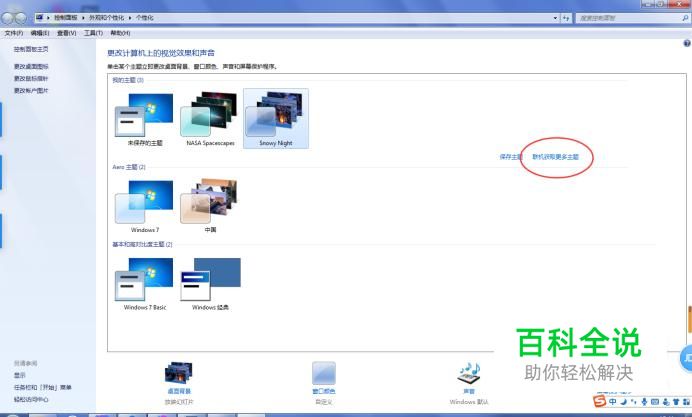
Task: Click 更改帐户图片 sidebar link
Action: click(x=31, y=90)
